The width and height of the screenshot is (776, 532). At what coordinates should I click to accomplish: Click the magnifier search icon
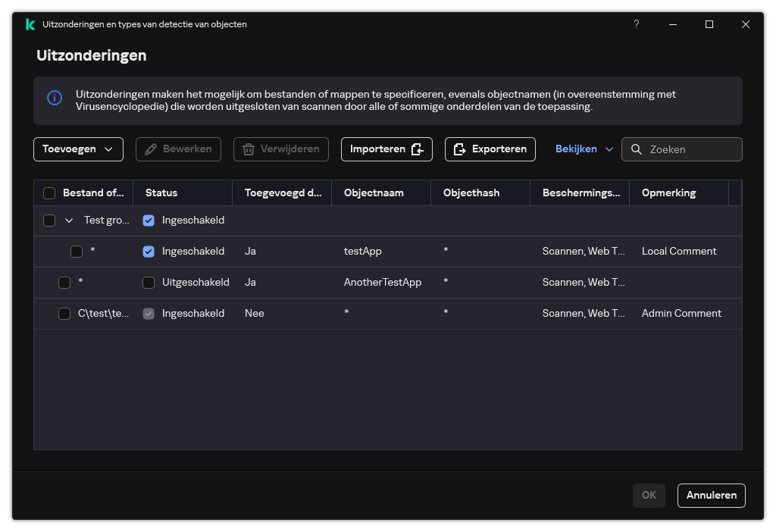click(x=637, y=149)
